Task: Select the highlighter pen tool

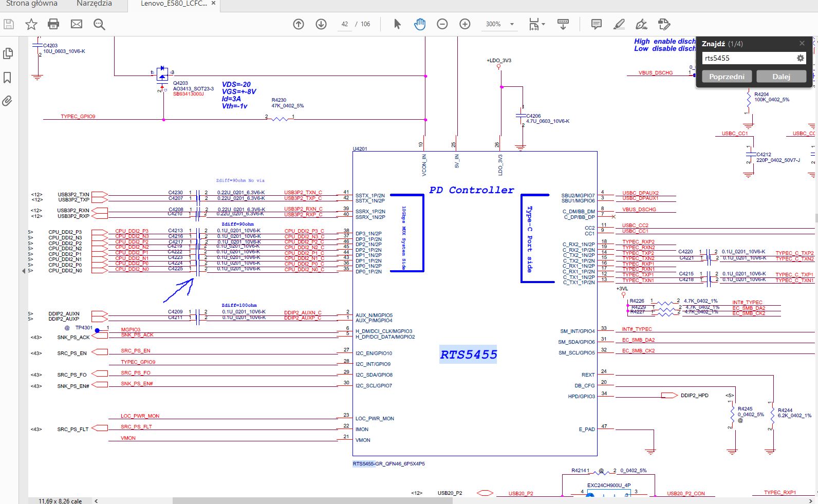Action: [619, 24]
